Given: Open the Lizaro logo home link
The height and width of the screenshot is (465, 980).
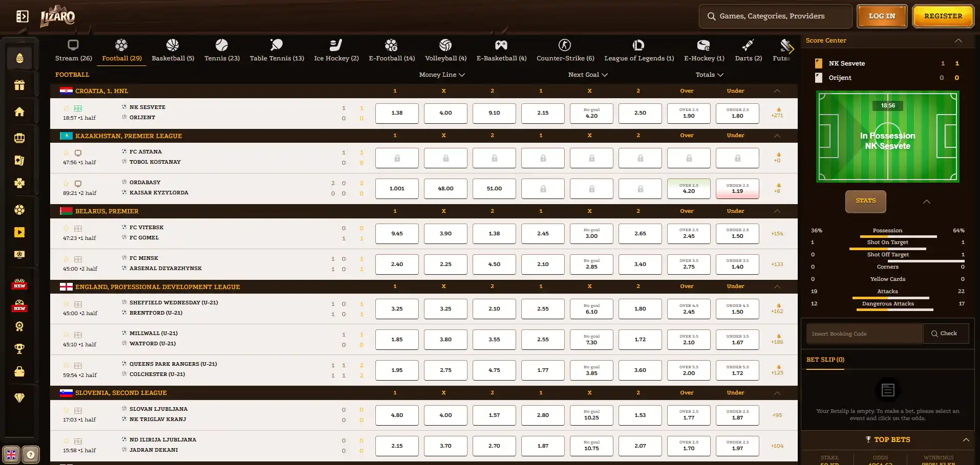Looking at the screenshot, I should tap(58, 16).
